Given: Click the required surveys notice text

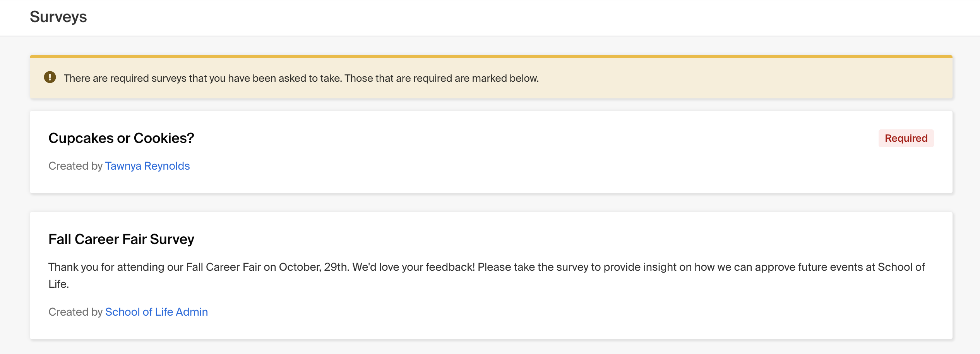Looking at the screenshot, I should pos(301,78).
